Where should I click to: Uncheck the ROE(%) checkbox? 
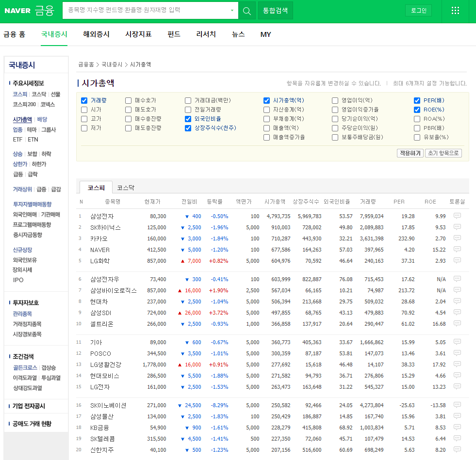417,110
